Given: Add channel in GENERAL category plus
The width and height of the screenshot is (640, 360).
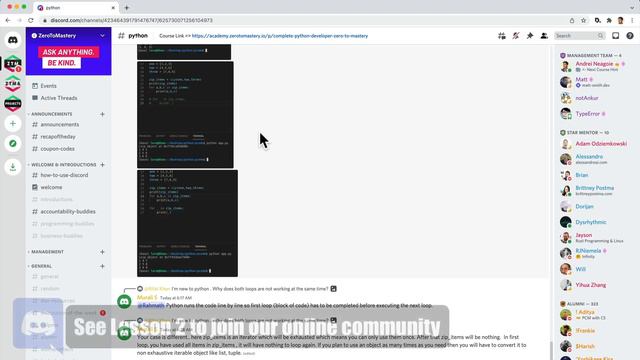Looking at the screenshot, I should click(102, 266).
